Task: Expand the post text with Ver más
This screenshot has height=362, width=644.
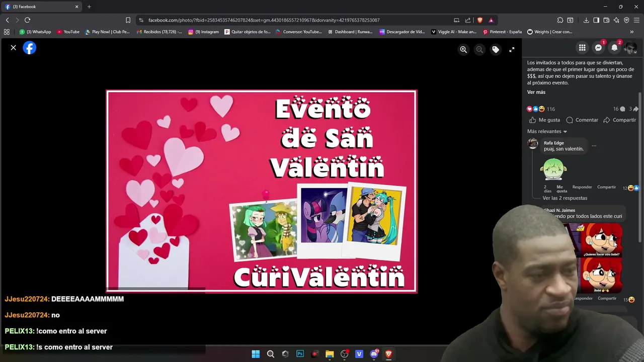Action: pos(536,92)
